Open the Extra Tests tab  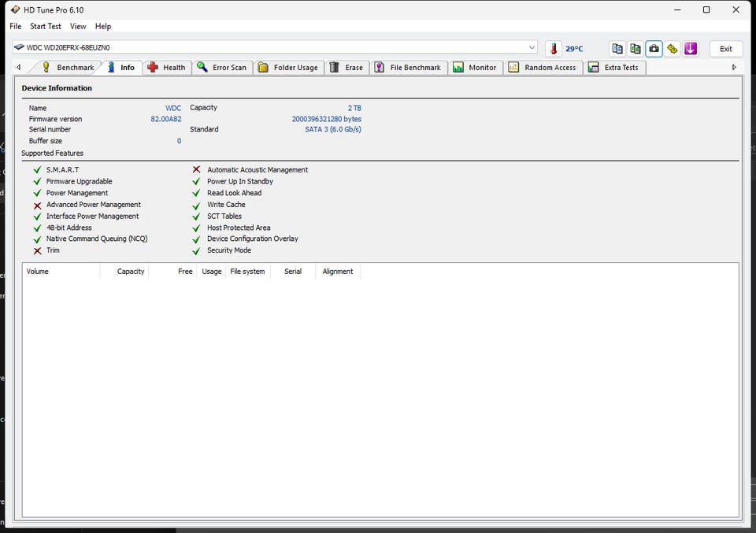coord(615,68)
